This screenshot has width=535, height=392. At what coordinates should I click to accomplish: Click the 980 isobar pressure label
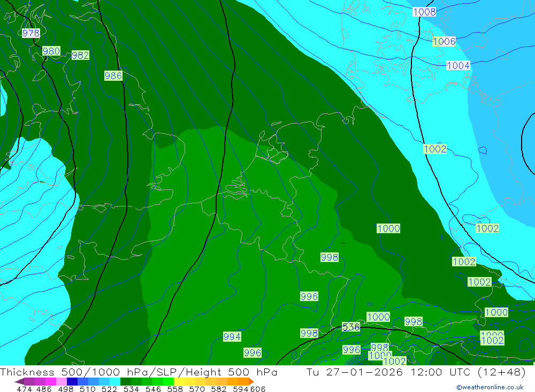(51, 51)
